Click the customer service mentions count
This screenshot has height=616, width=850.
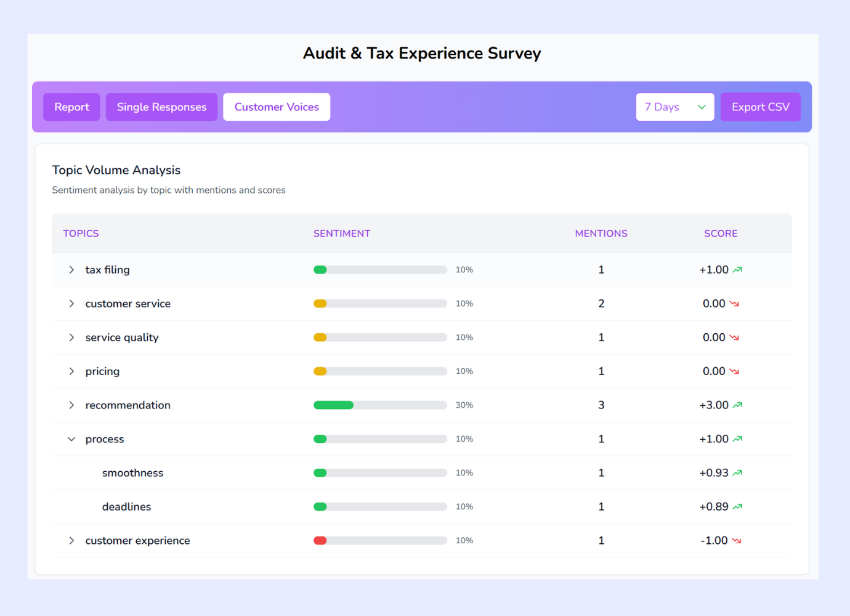click(x=601, y=303)
